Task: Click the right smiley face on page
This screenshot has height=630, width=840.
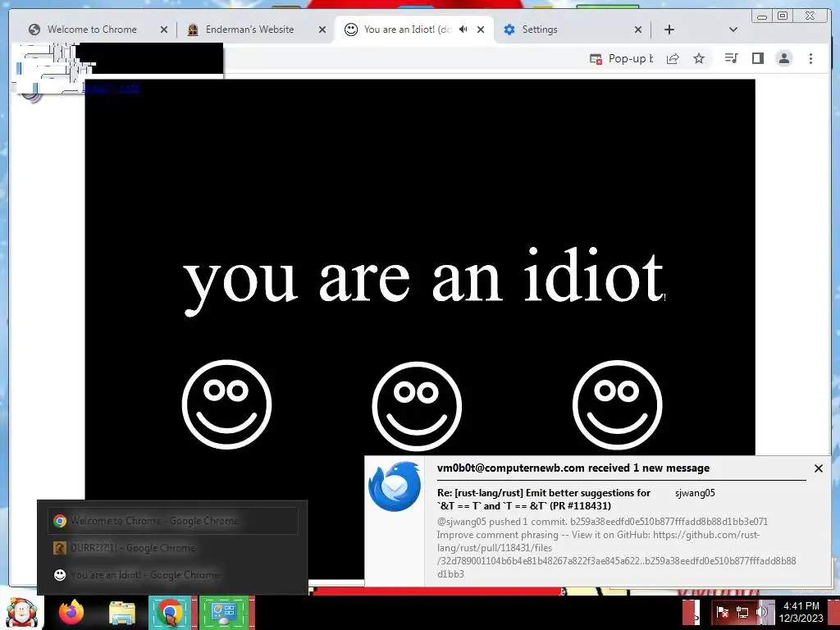Action: click(x=617, y=404)
